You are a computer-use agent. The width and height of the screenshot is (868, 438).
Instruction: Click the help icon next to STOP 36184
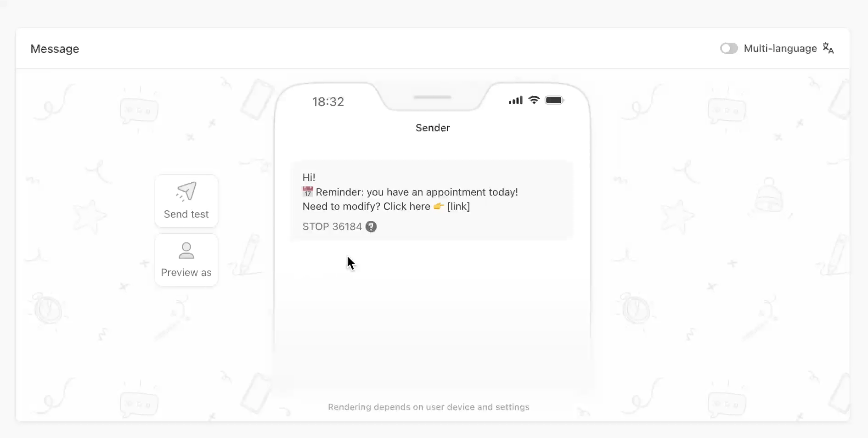pyautogui.click(x=371, y=226)
